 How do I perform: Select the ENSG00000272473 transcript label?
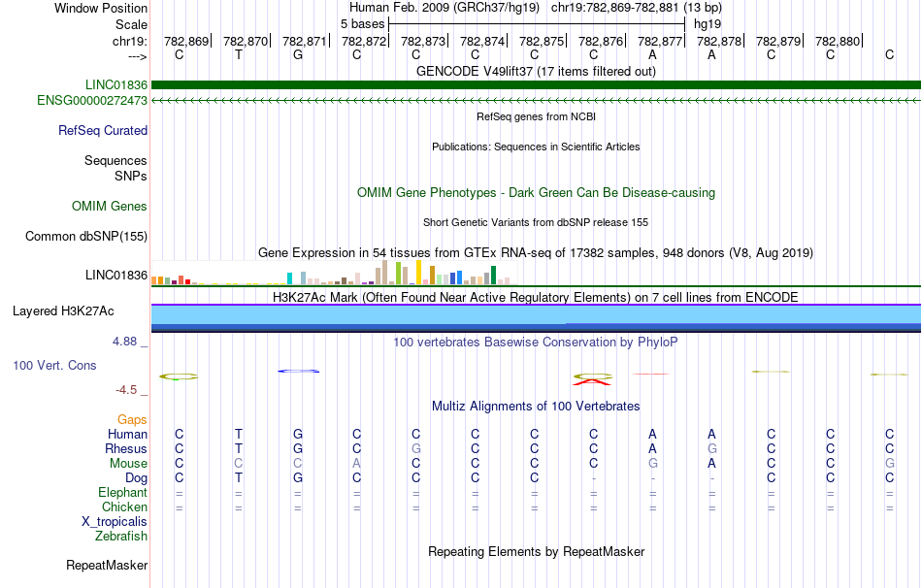pos(92,101)
